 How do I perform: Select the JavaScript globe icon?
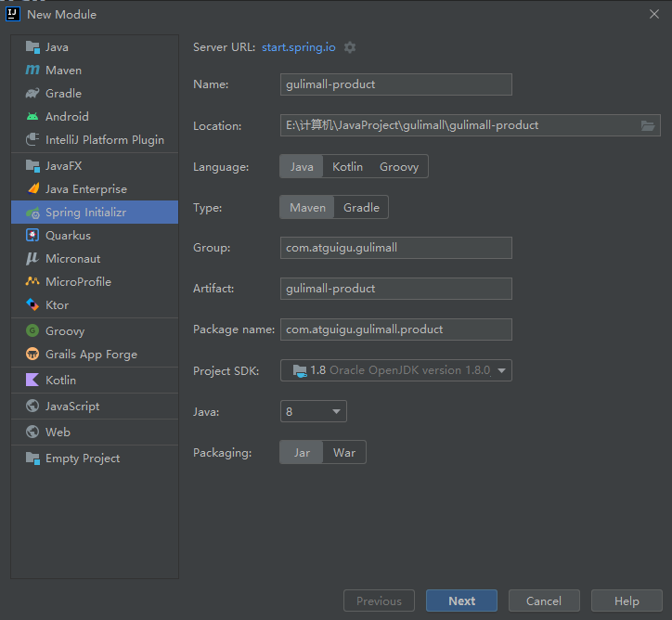(x=32, y=406)
